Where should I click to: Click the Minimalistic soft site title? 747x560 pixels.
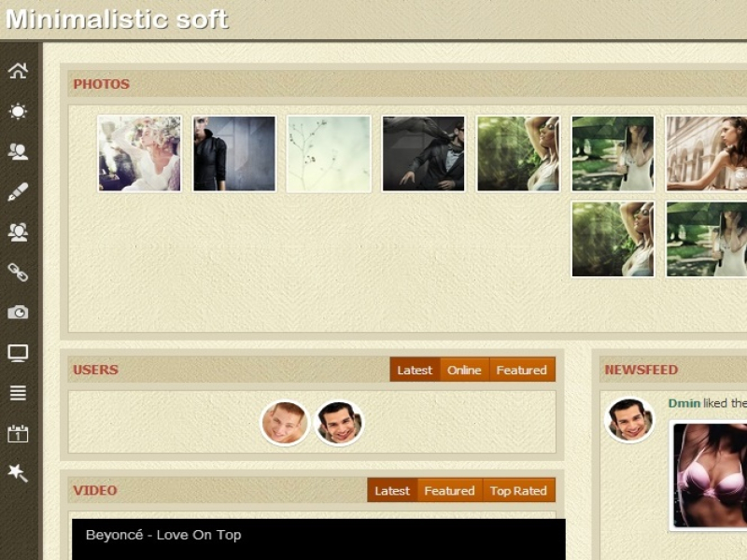pos(117,20)
